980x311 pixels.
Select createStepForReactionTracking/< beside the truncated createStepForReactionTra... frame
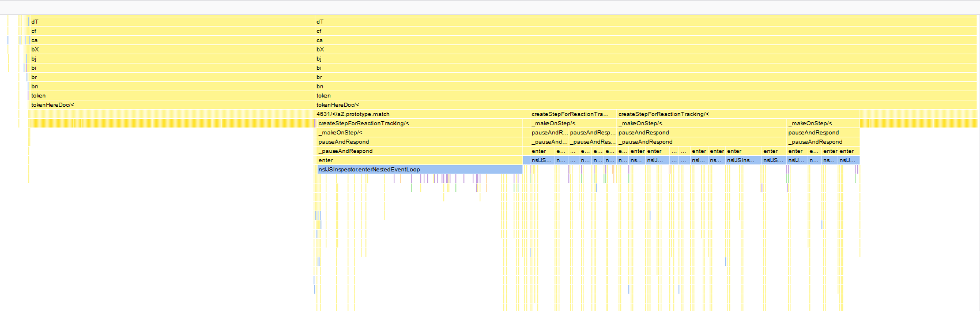tap(738, 114)
